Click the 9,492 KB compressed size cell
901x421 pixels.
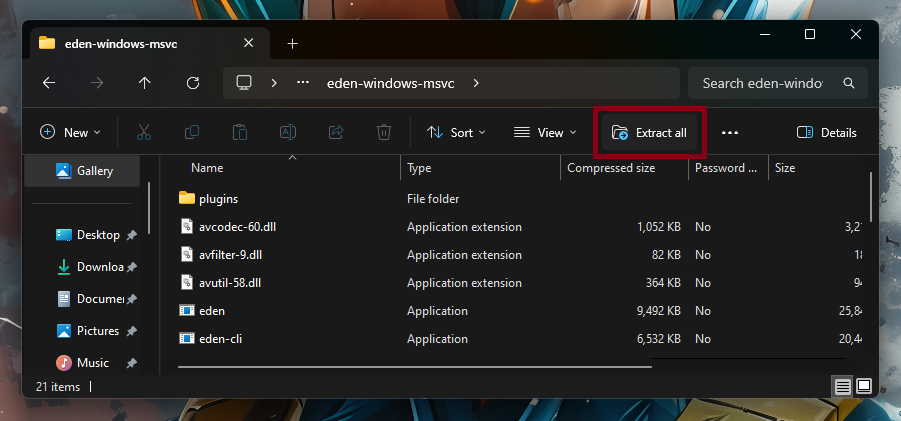pyautogui.click(x=659, y=311)
